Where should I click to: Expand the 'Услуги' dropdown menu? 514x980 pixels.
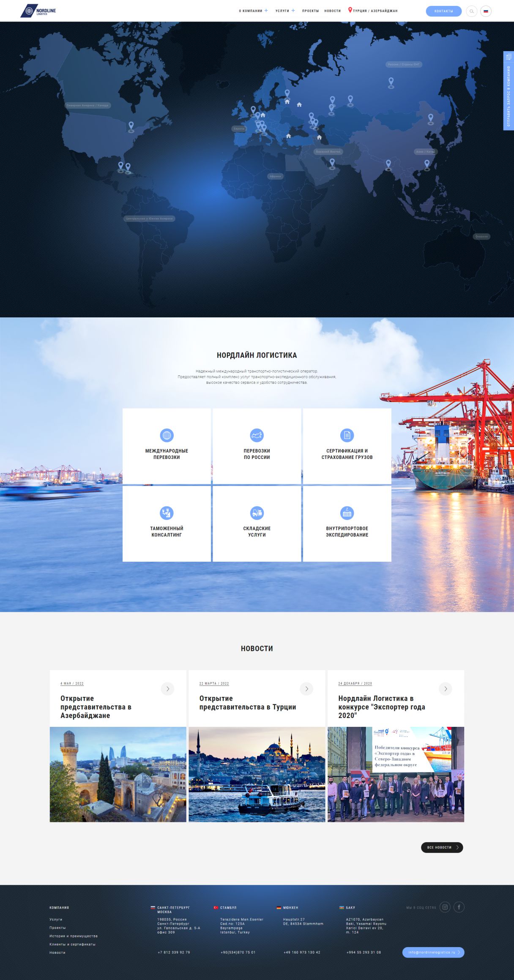tap(285, 11)
